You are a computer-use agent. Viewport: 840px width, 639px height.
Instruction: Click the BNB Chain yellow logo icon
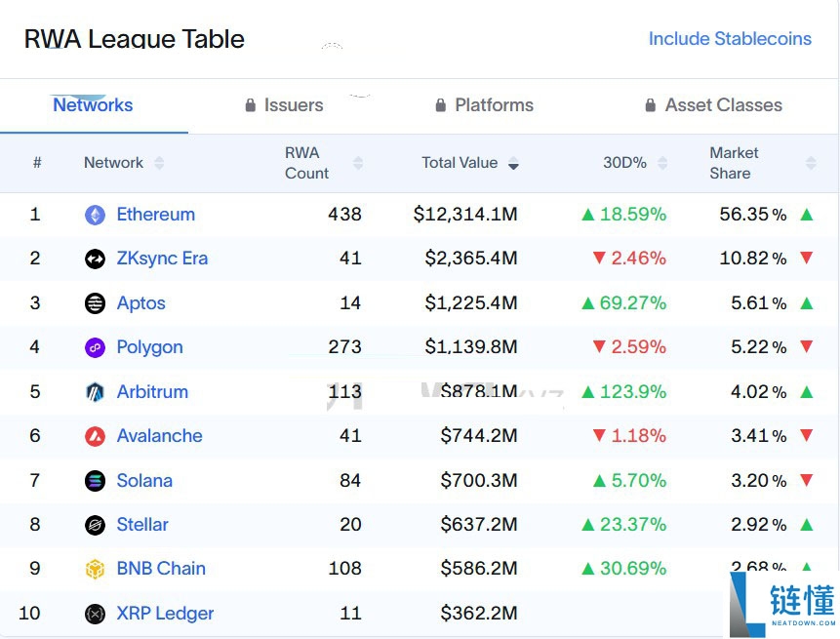coord(95,569)
